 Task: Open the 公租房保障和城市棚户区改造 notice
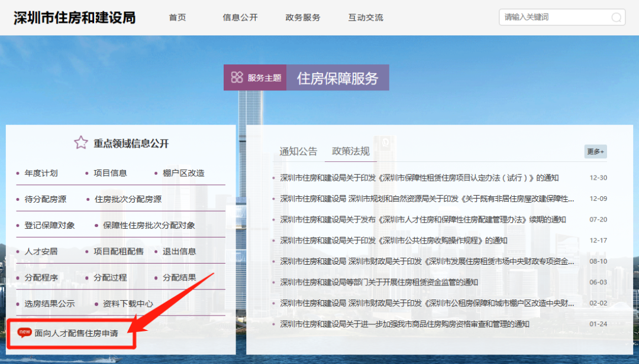(x=427, y=303)
